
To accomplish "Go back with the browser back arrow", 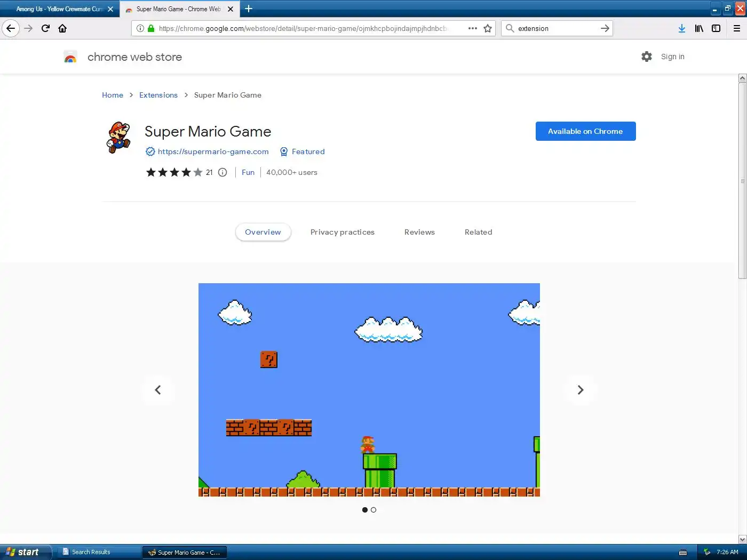I will (x=11, y=28).
